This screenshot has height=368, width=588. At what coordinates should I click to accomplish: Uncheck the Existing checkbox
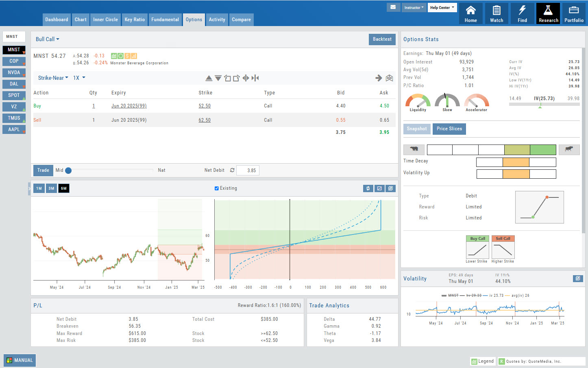[x=217, y=188]
